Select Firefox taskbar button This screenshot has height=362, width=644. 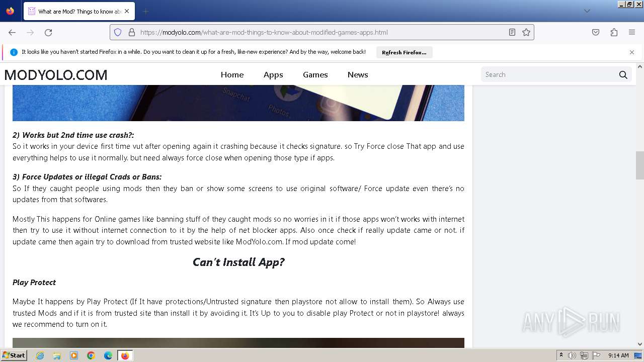tap(125, 355)
